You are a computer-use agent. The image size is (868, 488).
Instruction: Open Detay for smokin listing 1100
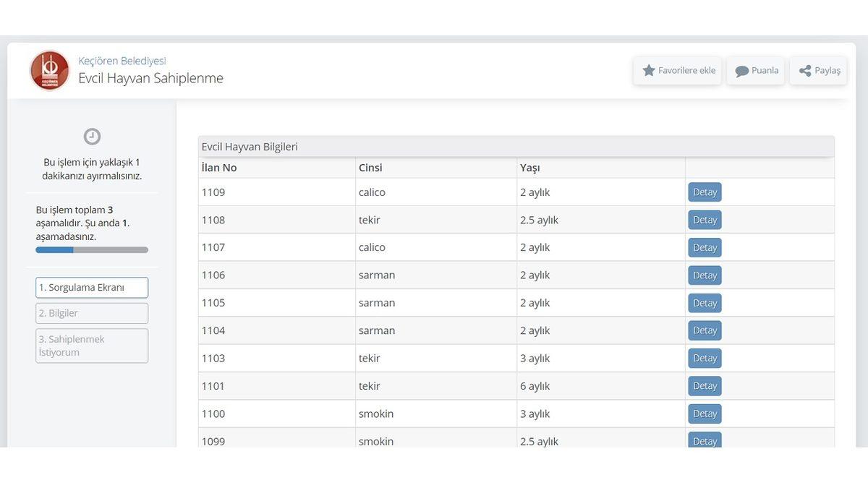705,414
